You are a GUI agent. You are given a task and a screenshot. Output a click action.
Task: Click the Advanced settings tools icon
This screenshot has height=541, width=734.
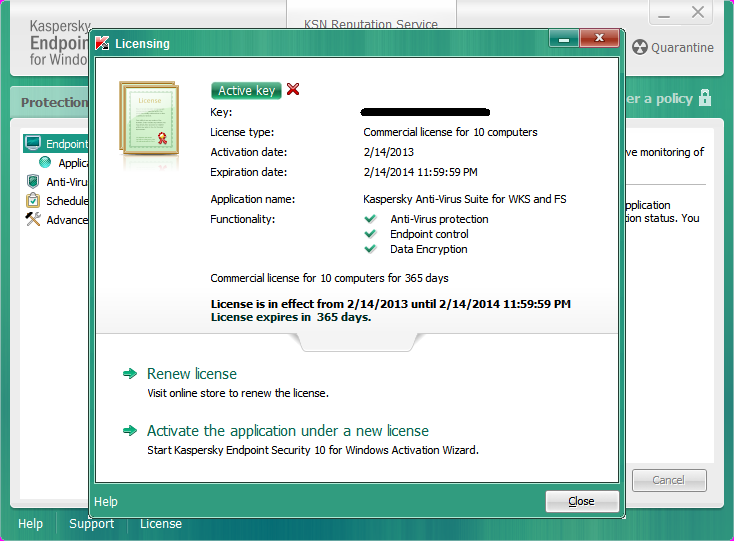tap(33, 219)
